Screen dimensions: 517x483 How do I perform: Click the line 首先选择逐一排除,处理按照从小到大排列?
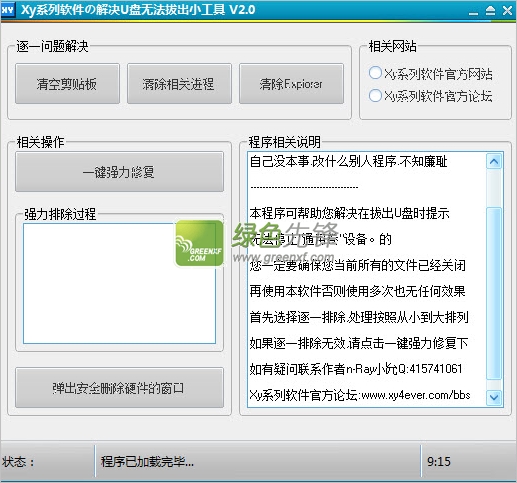point(359,317)
